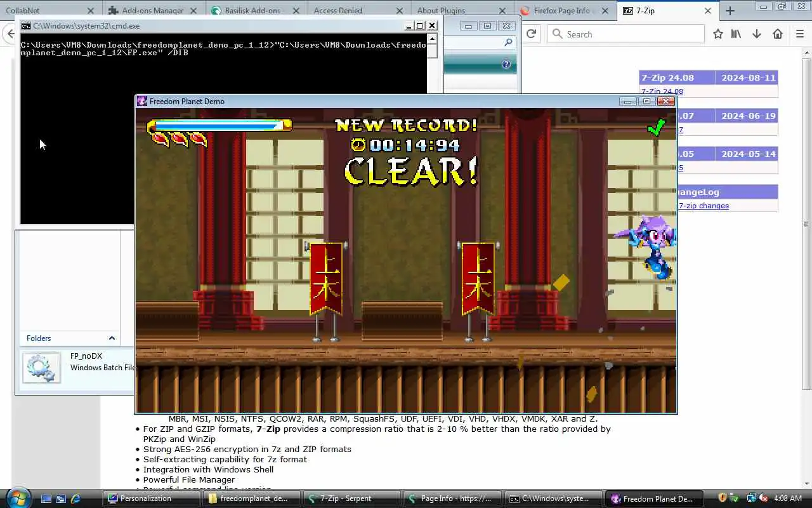812x508 pixels.
Task: Close the Basilisk Add-ons tab
Action: (296, 11)
